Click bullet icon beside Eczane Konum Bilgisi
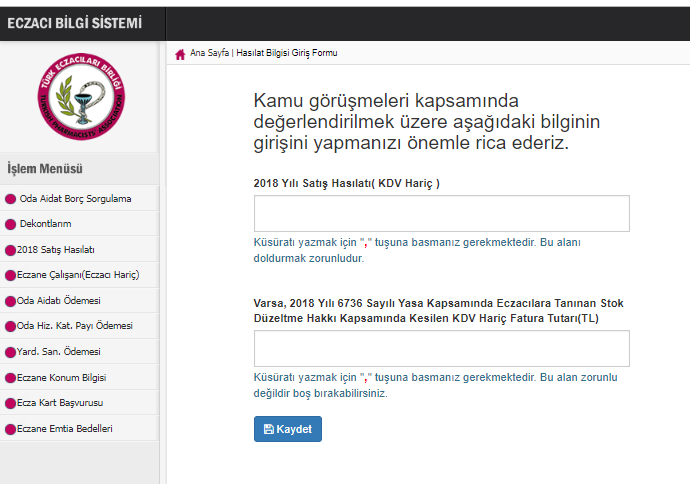The height and width of the screenshot is (484, 690). 11,378
